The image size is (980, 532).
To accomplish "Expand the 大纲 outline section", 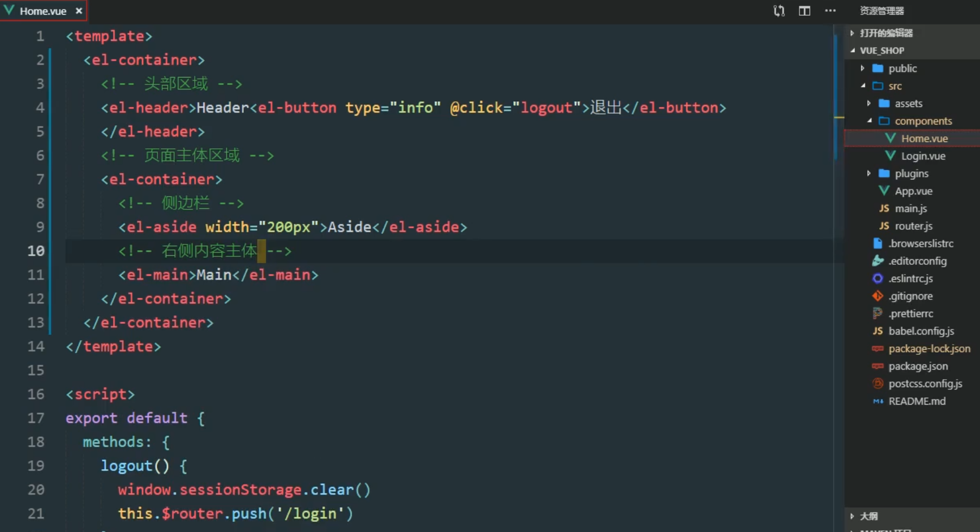I will pos(852,516).
